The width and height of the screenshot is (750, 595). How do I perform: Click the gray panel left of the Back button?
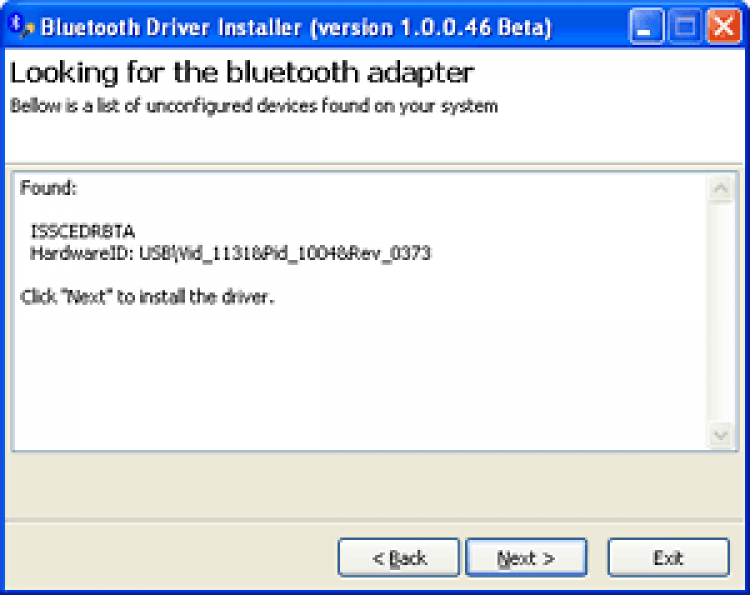170,558
